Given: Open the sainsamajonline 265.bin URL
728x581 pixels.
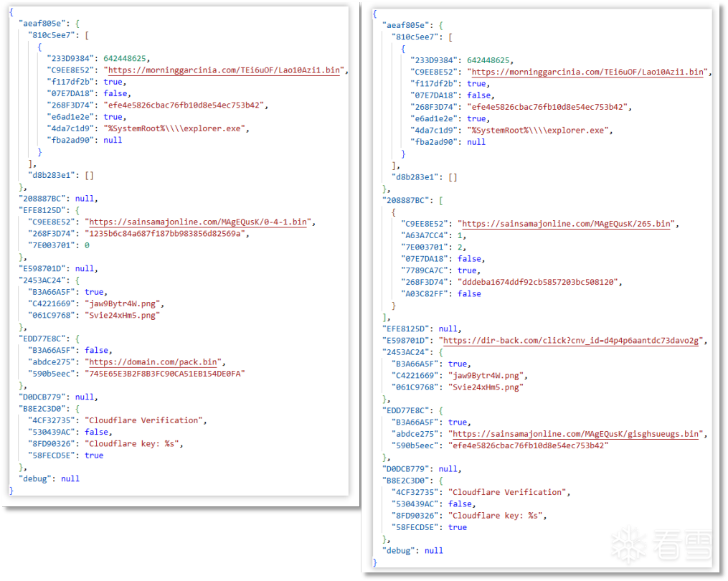Looking at the screenshot, I should (x=567, y=224).
